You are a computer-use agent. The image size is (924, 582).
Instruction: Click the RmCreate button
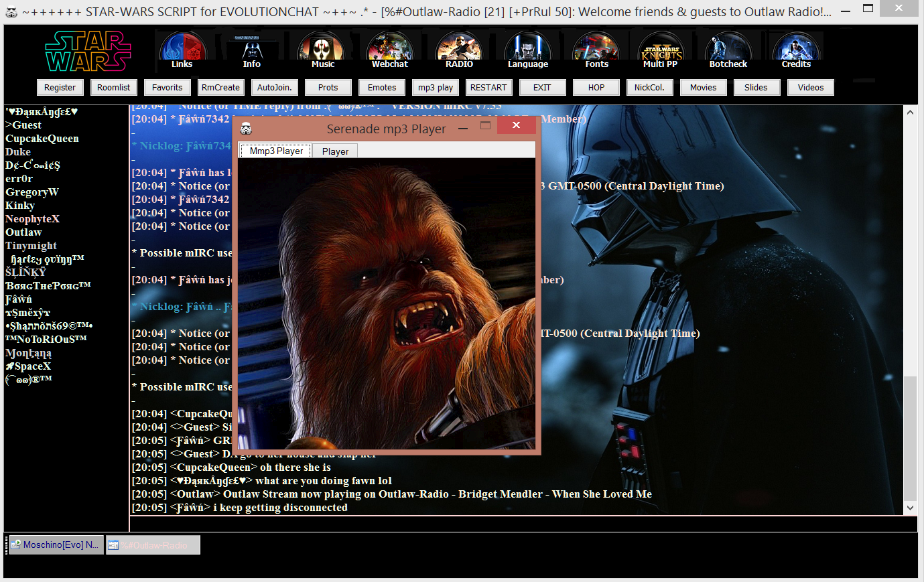tap(221, 88)
